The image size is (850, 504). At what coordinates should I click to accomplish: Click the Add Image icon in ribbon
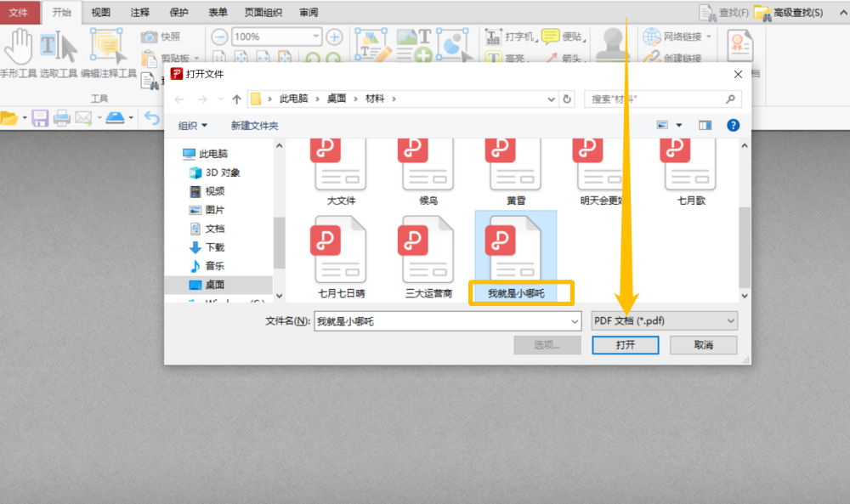click(414, 44)
